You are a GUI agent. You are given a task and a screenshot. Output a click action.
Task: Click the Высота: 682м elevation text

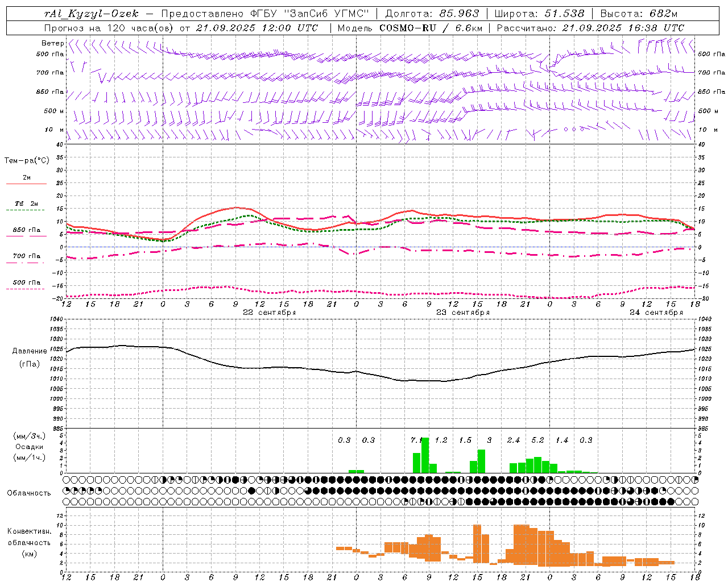click(639, 14)
